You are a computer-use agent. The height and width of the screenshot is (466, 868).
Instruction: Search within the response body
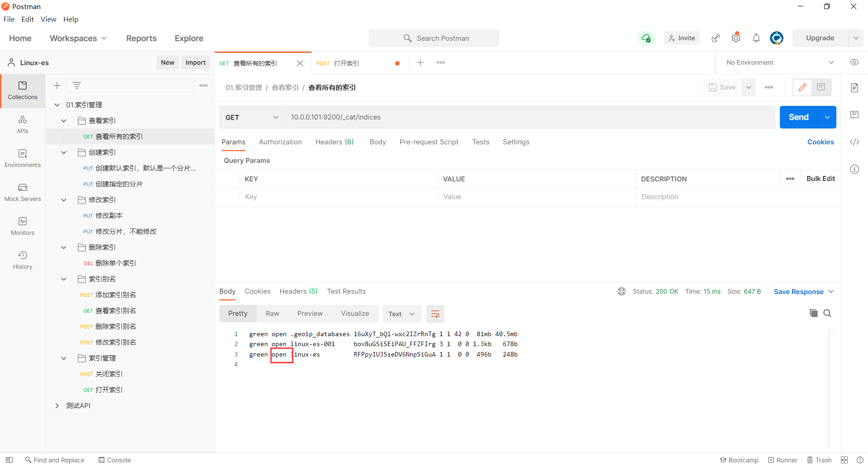click(827, 313)
